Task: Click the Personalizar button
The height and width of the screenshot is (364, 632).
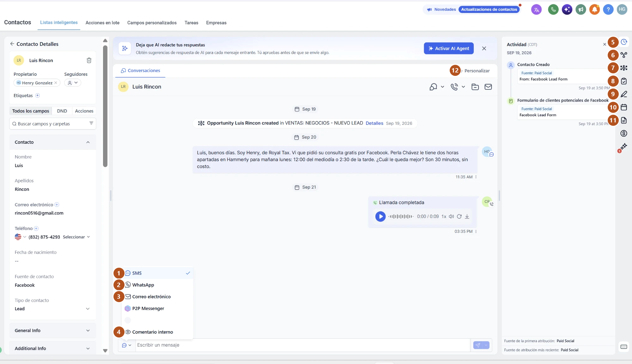Action: 477,71
